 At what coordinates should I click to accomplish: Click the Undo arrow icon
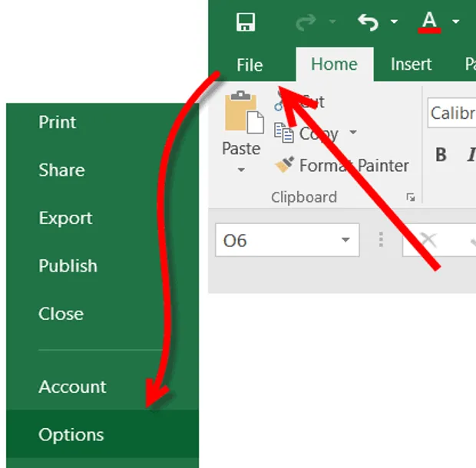(369, 22)
